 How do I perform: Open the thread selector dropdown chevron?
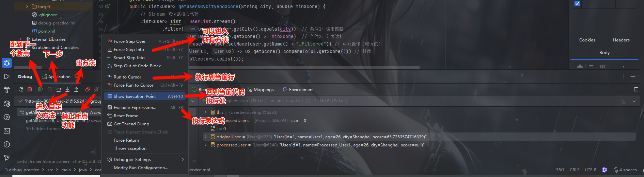193,101
